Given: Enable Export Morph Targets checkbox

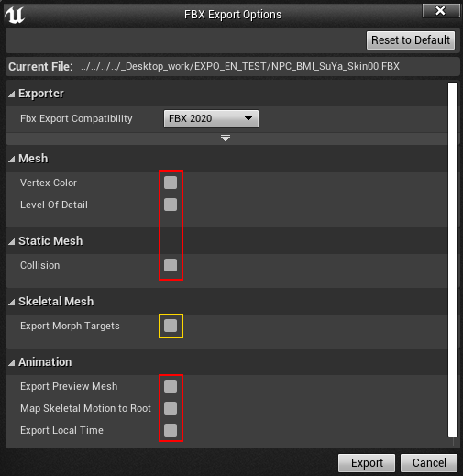Looking at the screenshot, I should click(171, 326).
